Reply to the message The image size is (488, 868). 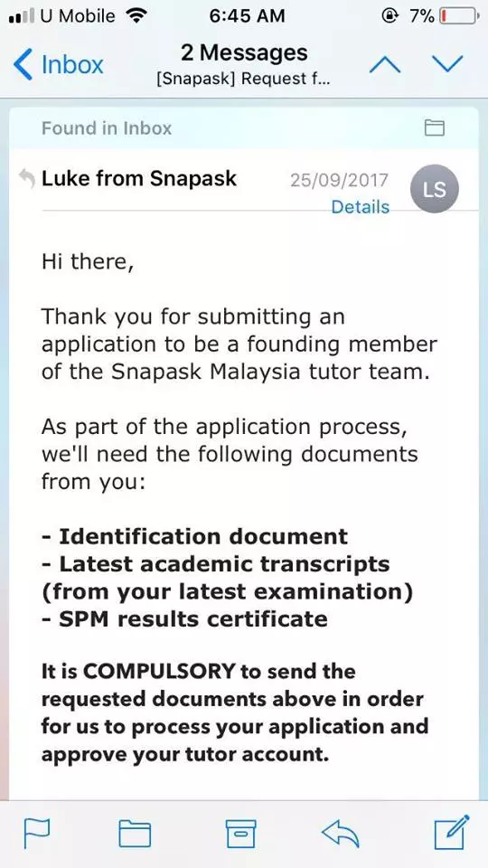tap(341, 833)
